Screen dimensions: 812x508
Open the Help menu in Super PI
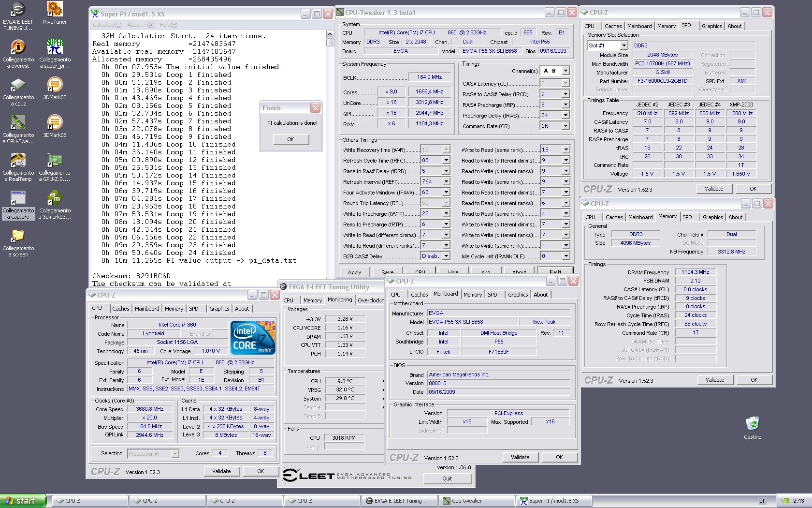coord(169,25)
